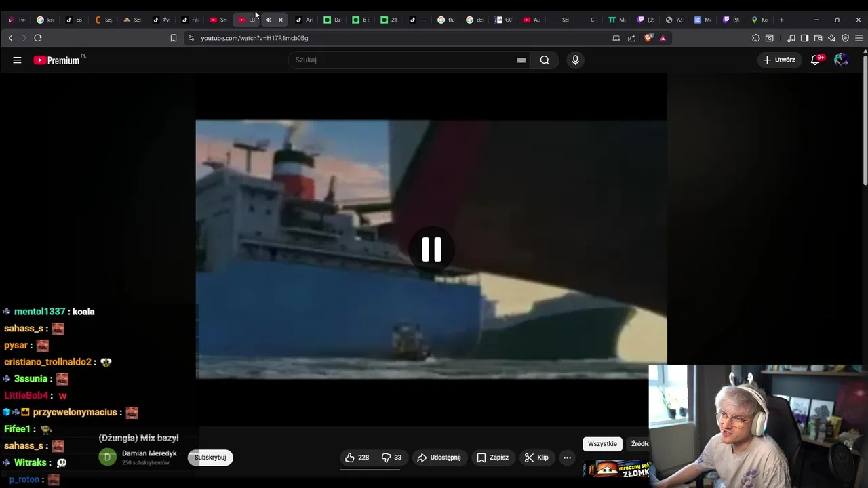Screen dimensions: 868x488
Task: Open more actions three-dot menu
Action: [x=567, y=457]
